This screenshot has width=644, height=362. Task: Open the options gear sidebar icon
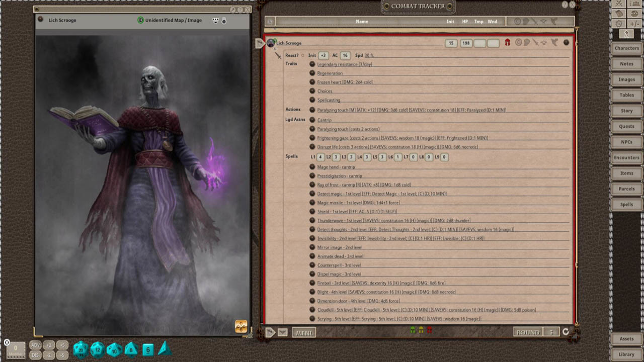tap(619, 24)
